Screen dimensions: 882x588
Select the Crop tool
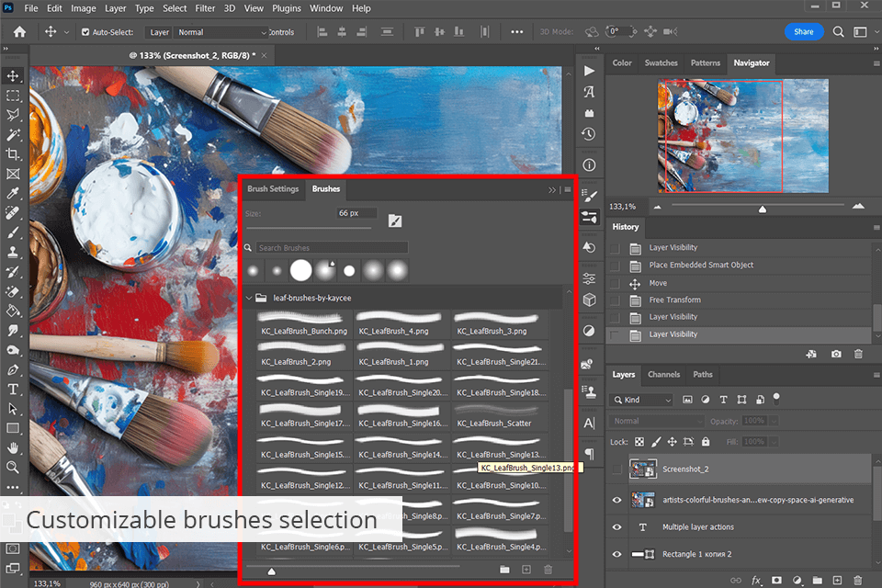click(x=12, y=154)
